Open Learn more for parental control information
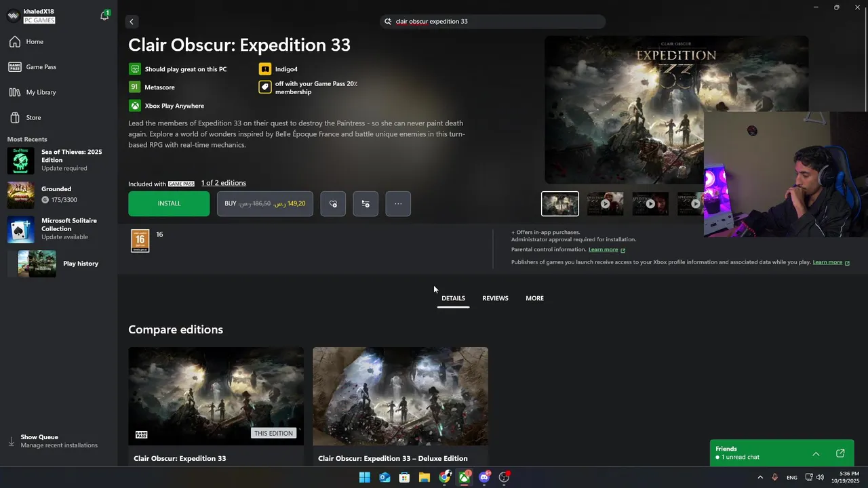 (x=607, y=250)
